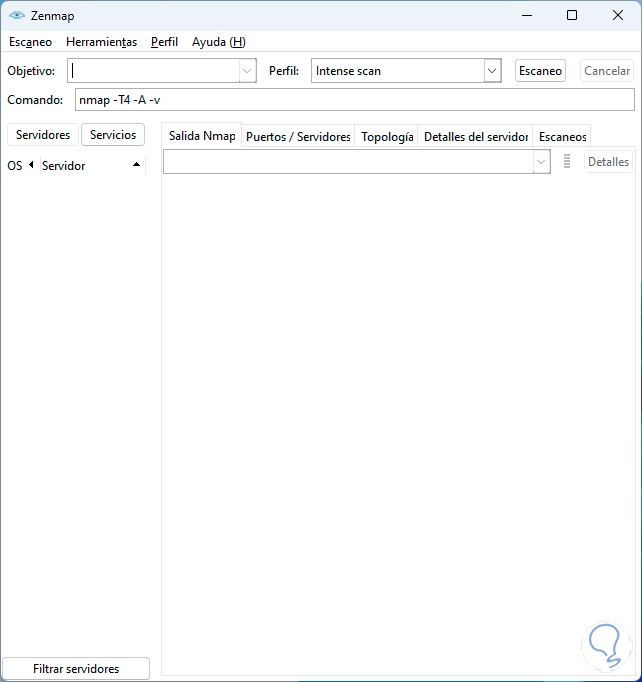Select the Servidores button
642x682 pixels.
tap(43, 135)
